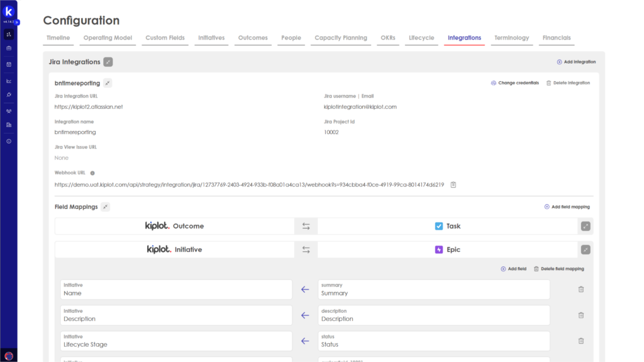
Task: Open the people group icon in sidebar
Action: (9, 111)
